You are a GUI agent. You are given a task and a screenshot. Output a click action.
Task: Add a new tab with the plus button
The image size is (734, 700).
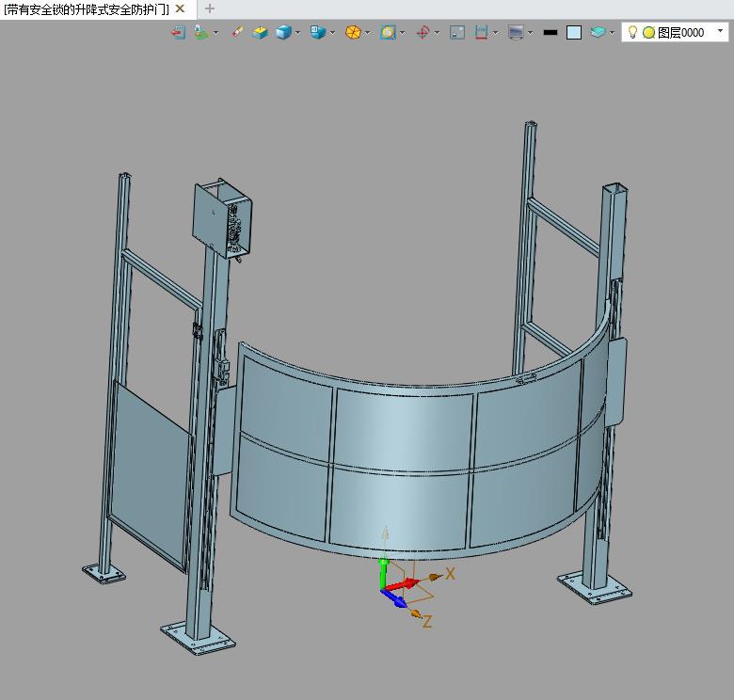click(210, 8)
